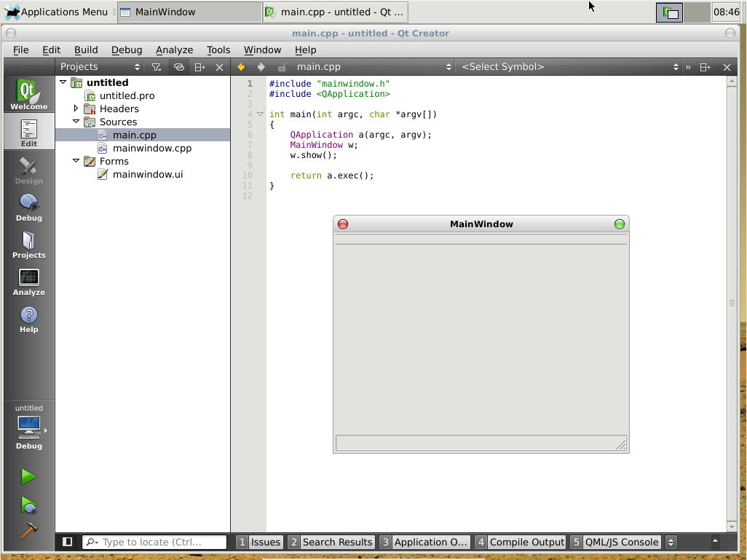Screen dimensions: 747x560
Task: Open Design mode in sidebar
Action: point(28,170)
